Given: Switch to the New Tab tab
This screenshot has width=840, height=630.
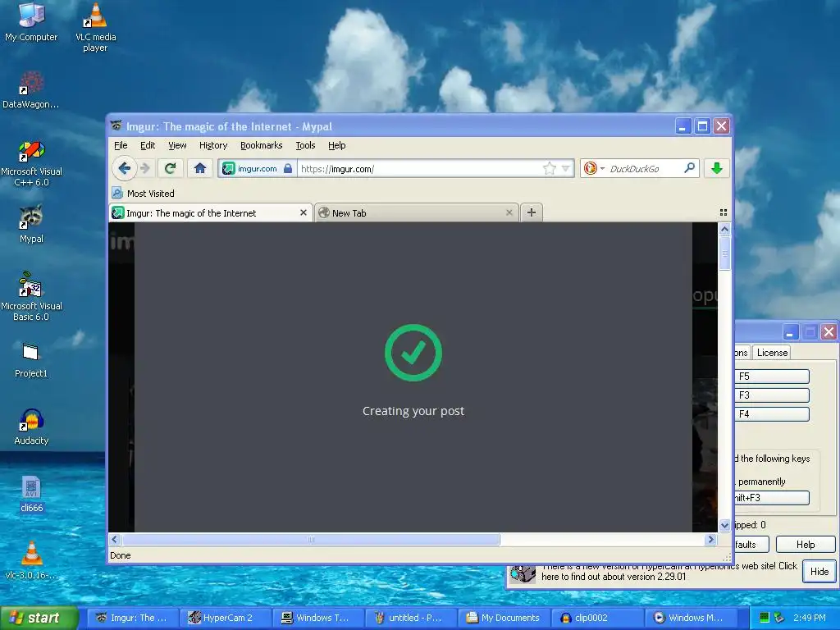Looking at the screenshot, I should [x=416, y=212].
